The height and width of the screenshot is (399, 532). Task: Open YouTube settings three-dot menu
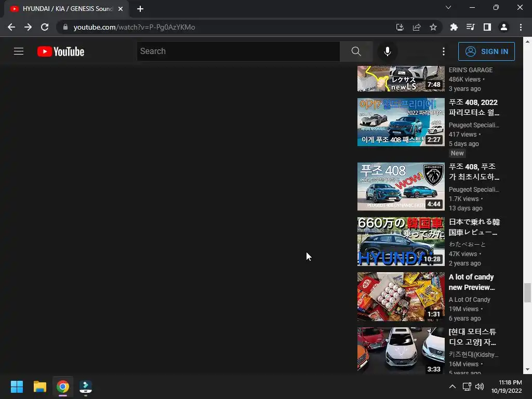click(444, 51)
